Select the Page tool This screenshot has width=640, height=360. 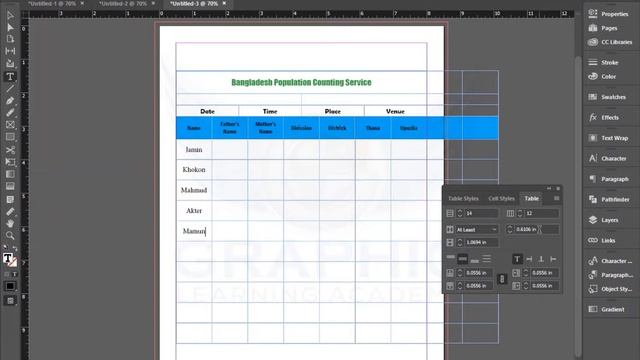pos(10,39)
